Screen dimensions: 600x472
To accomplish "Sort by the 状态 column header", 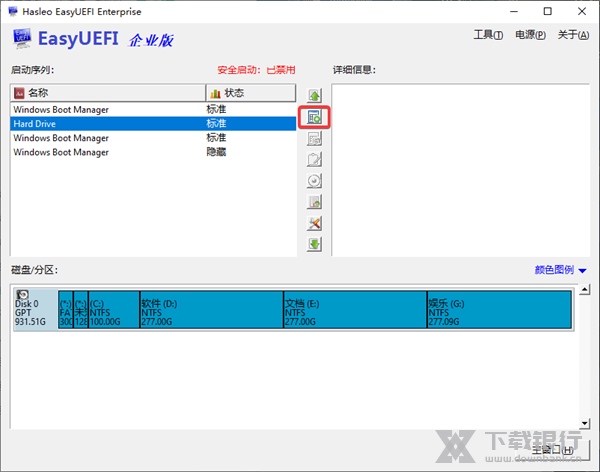I will pos(251,93).
